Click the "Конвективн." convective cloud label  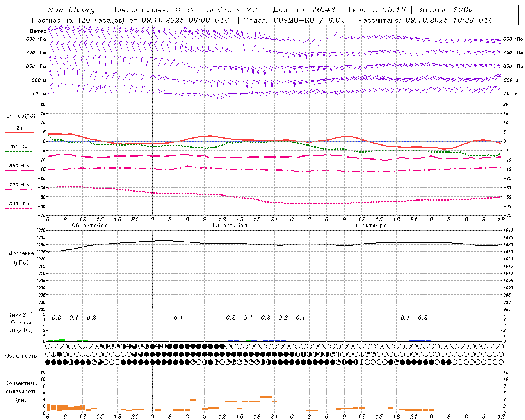(x=21, y=383)
